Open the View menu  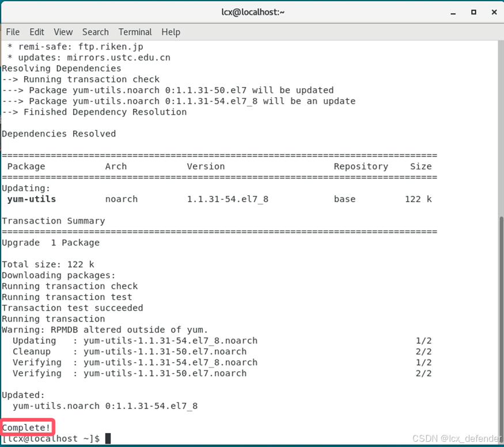pyautogui.click(x=63, y=32)
